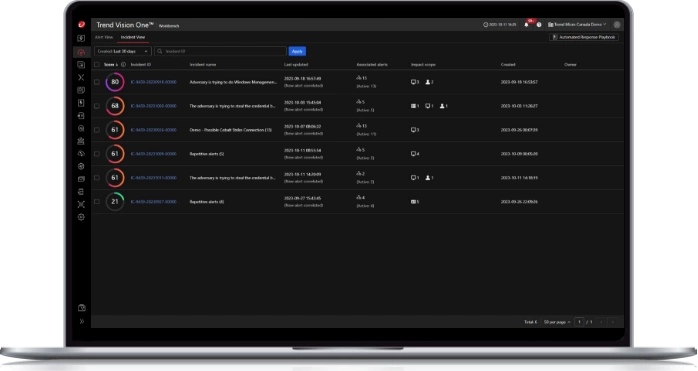The height and width of the screenshot is (371, 698).
Task: Tick the checkbox for score 80 incident
Action: click(97, 82)
